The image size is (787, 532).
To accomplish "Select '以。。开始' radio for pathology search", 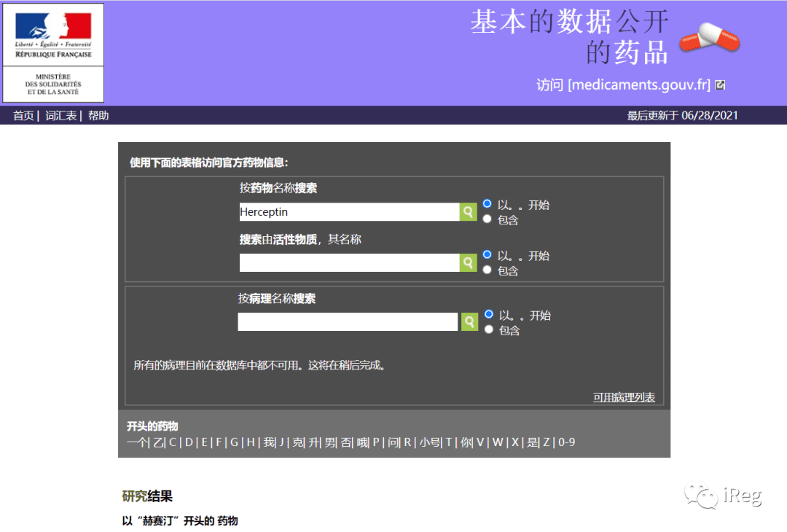I will (489, 314).
